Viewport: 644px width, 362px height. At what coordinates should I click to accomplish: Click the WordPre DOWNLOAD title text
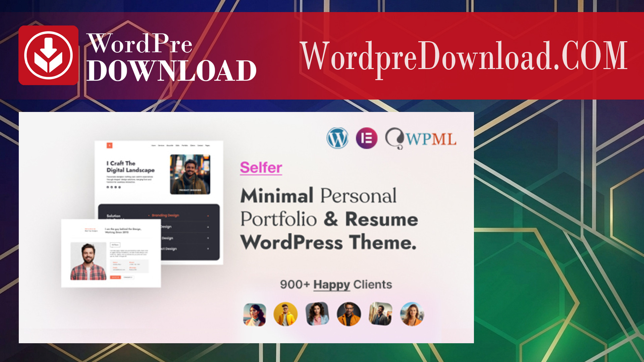(x=172, y=57)
